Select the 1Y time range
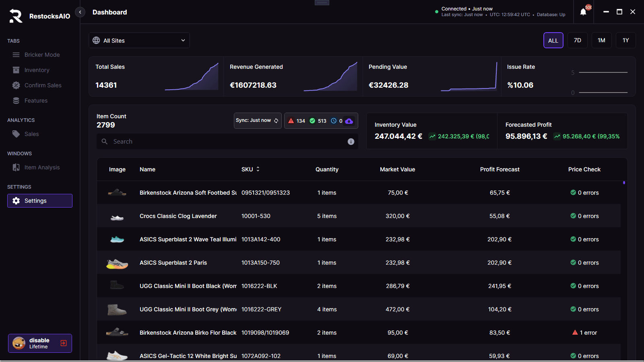This screenshot has height=362, width=644. [626, 40]
